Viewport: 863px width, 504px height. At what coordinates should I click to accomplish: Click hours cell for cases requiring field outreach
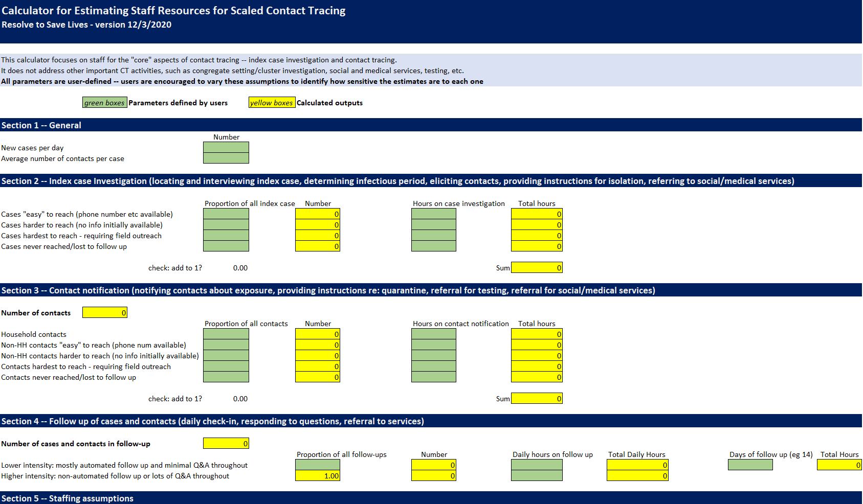(x=433, y=236)
